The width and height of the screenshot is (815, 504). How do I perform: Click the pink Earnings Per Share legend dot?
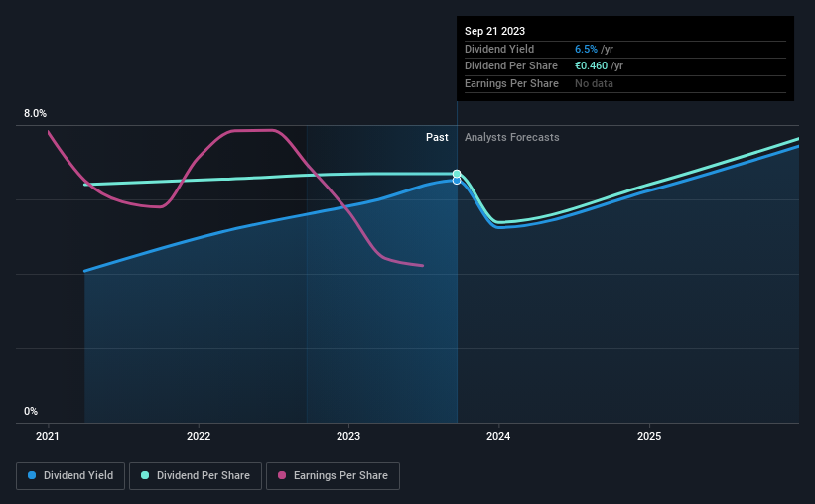tap(282, 475)
